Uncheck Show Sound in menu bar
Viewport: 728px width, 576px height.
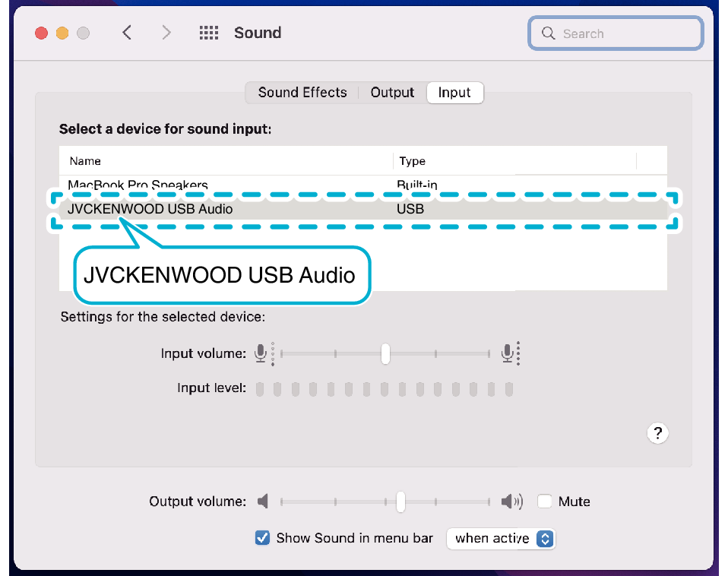pos(262,538)
